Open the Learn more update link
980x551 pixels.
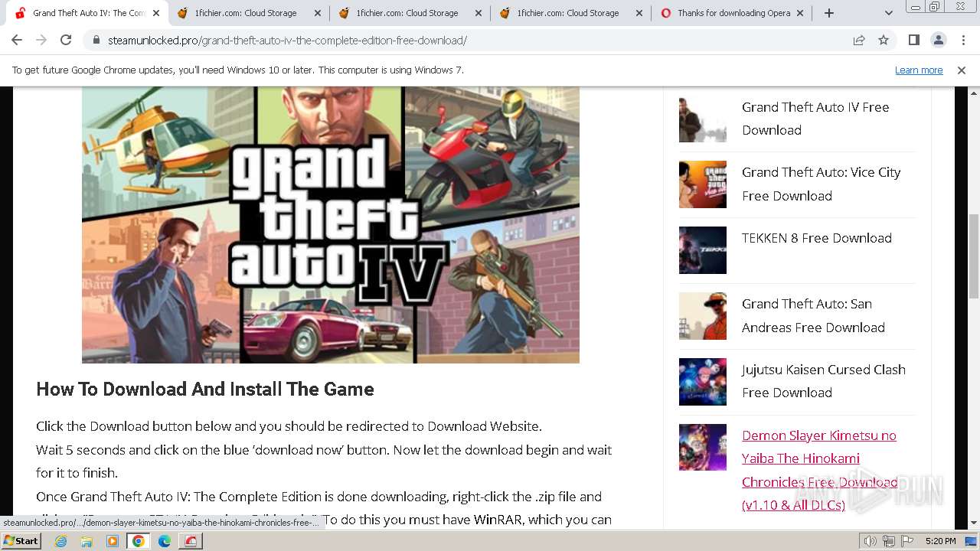[919, 70]
